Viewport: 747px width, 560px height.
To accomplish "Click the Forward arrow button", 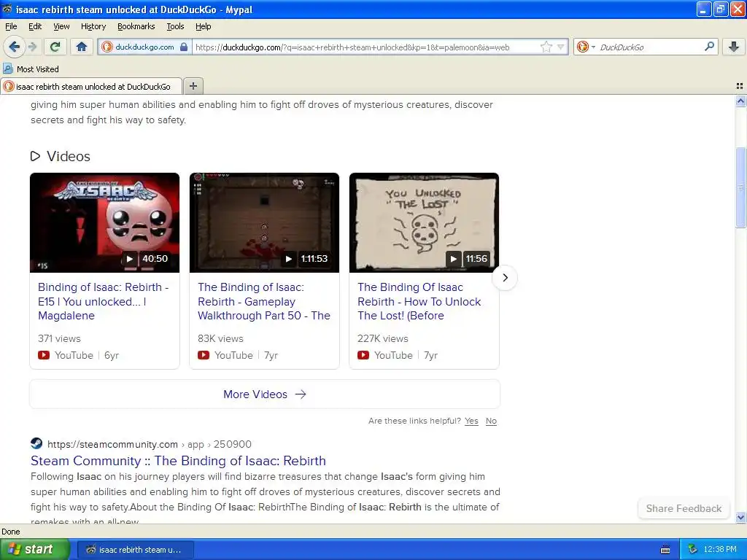I will pos(32,47).
